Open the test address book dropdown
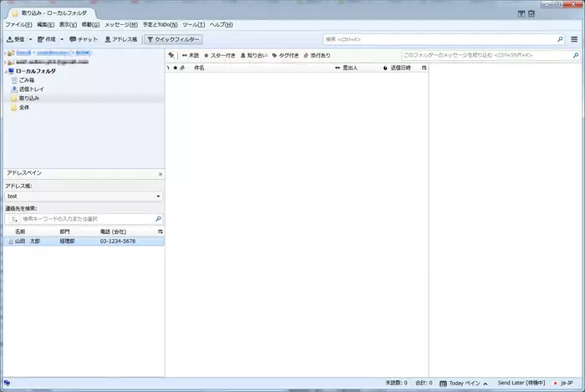585x392 pixels. [x=83, y=196]
